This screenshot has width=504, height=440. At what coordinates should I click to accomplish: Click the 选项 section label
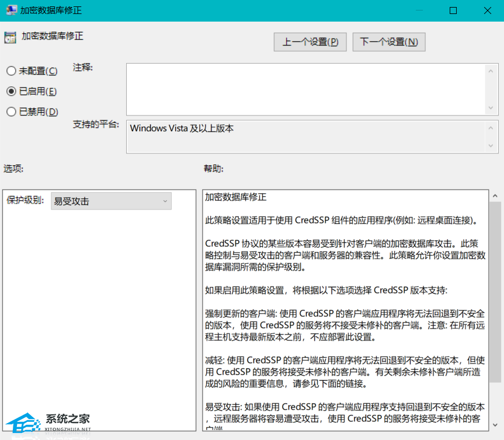tap(12, 169)
